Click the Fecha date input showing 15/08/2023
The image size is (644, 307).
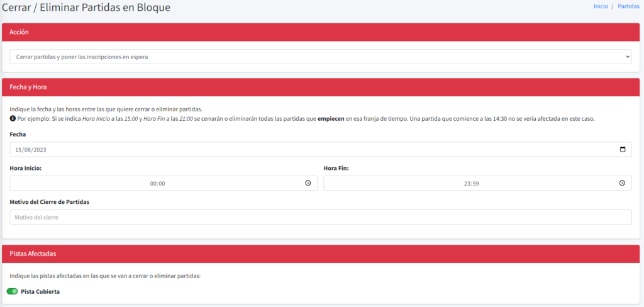[x=321, y=150]
